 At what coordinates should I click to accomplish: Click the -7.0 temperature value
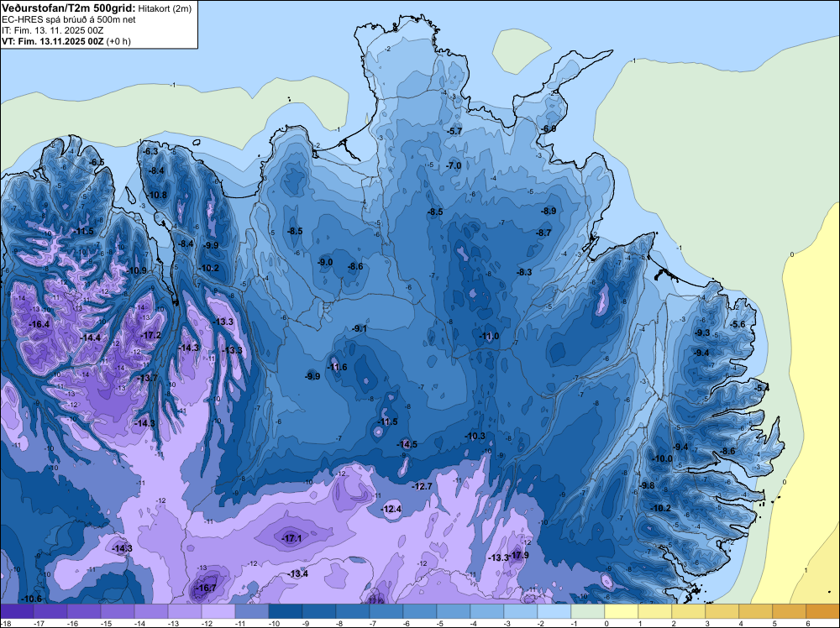tap(454, 166)
